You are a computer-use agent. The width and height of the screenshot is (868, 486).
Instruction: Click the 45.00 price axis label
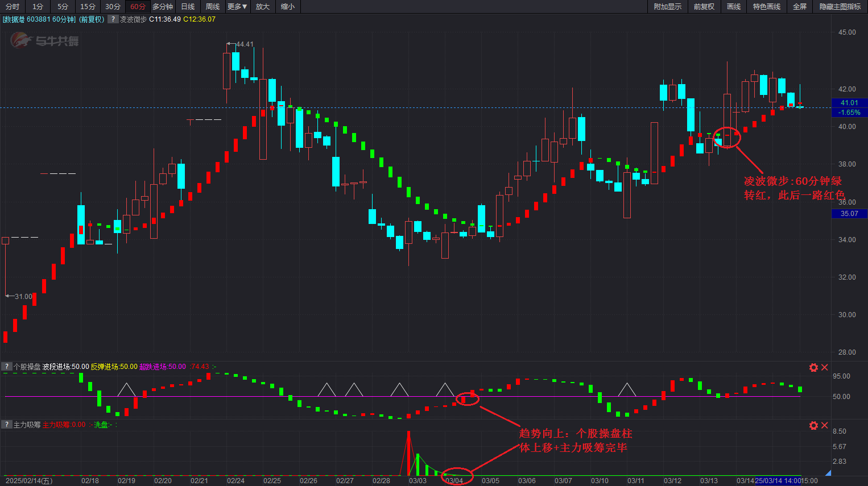point(847,32)
